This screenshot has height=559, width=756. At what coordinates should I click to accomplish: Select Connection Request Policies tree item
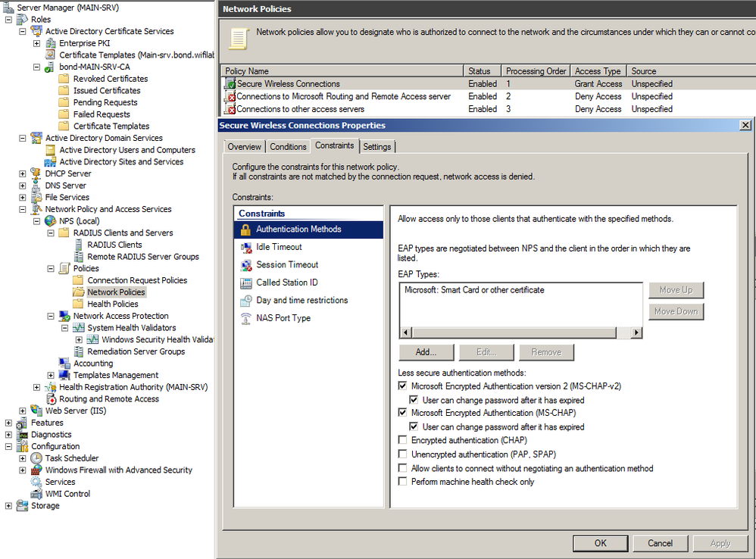pyautogui.click(x=137, y=280)
